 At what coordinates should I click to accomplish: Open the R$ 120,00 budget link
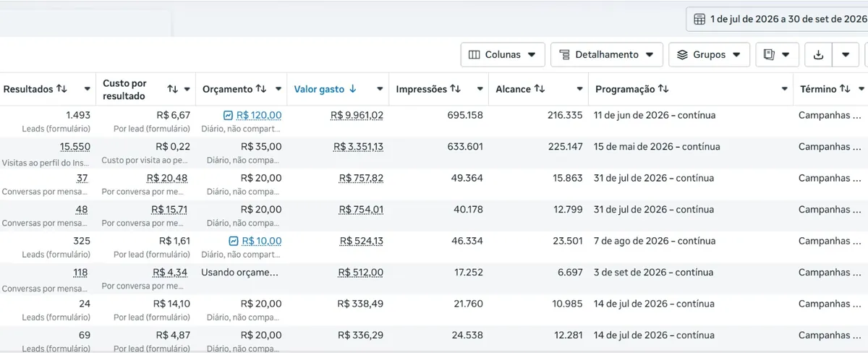(x=259, y=115)
